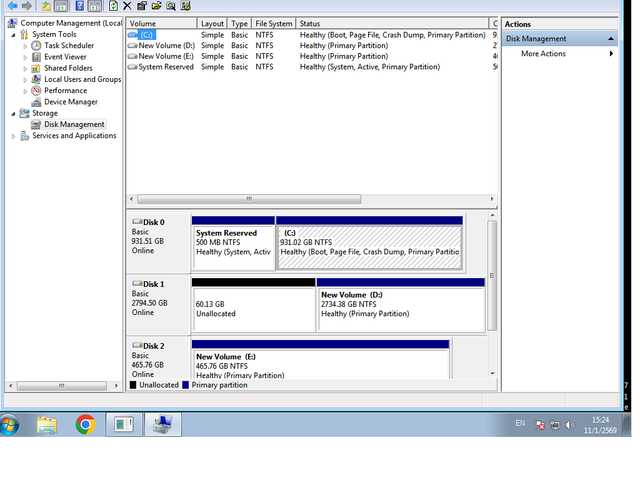The width and height of the screenshot is (640, 480).
Task: Open the More Actions submenu
Action: [x=543, y=53]
